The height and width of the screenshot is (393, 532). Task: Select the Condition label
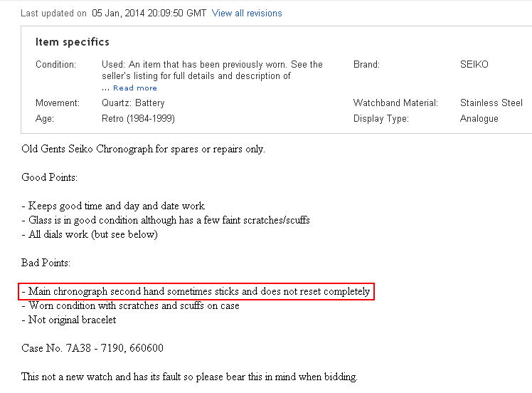click(x=55, y=64)
